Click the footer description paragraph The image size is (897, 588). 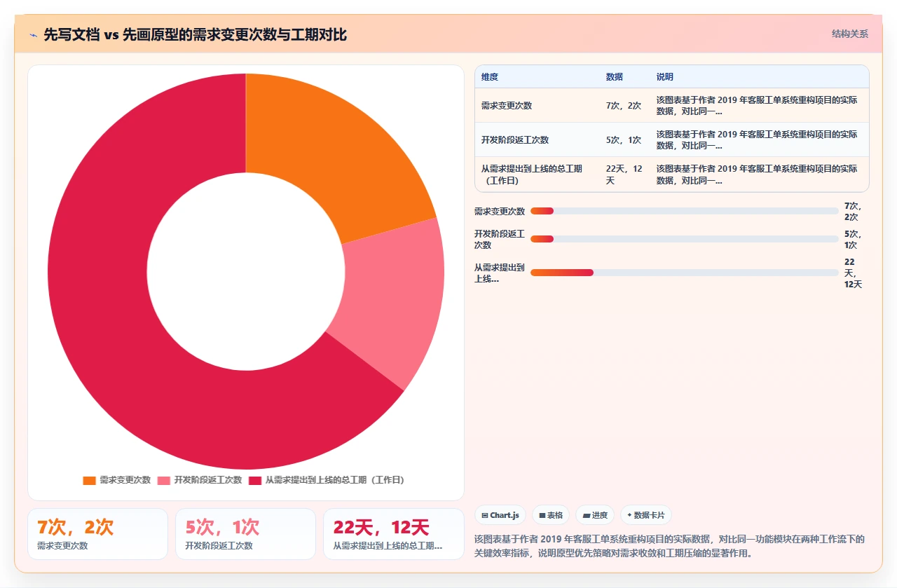(671, 547)
